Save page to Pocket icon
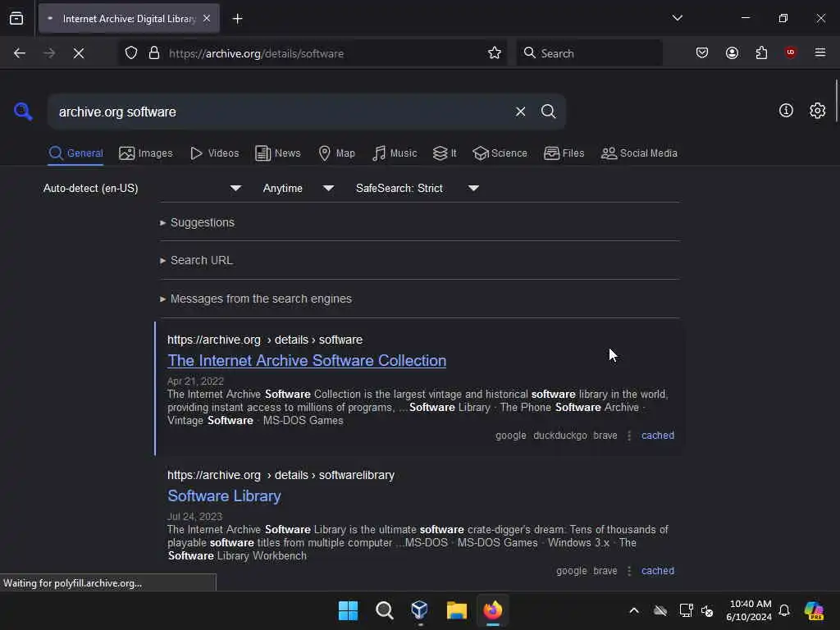Image resolution: width=840 pixels, height=630 pixels. tap(702, 52)
